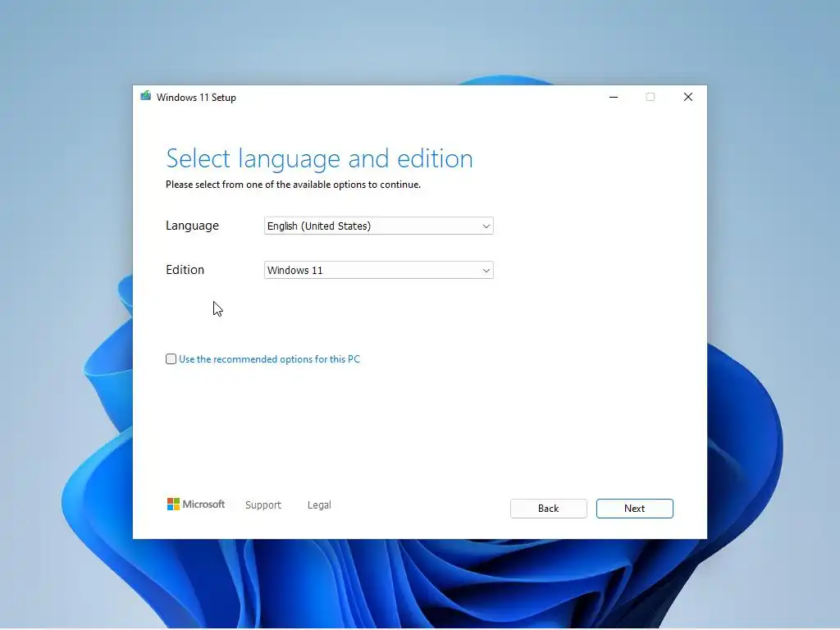The width and height of the screenshot is (840, 630).
Task: Click the Language label
Action: coord(192,226)
